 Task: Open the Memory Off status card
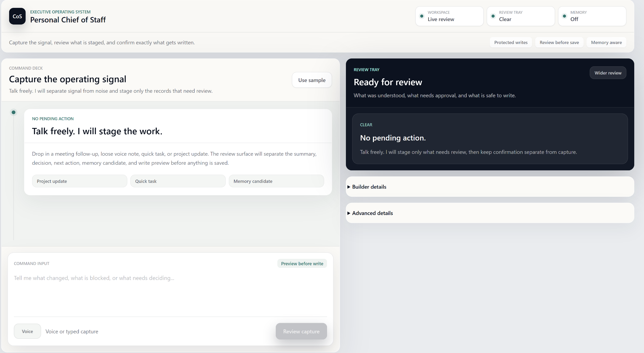pyautogui.click(x=592, y=16)
